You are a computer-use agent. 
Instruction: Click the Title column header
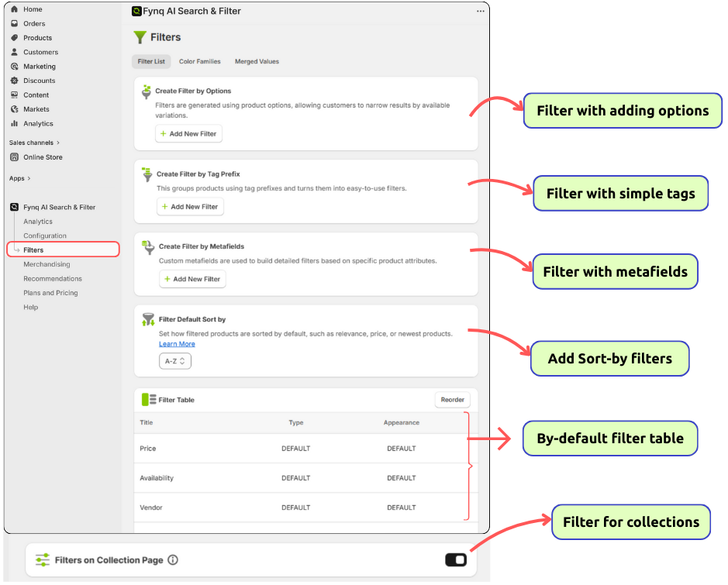[147, 422]
